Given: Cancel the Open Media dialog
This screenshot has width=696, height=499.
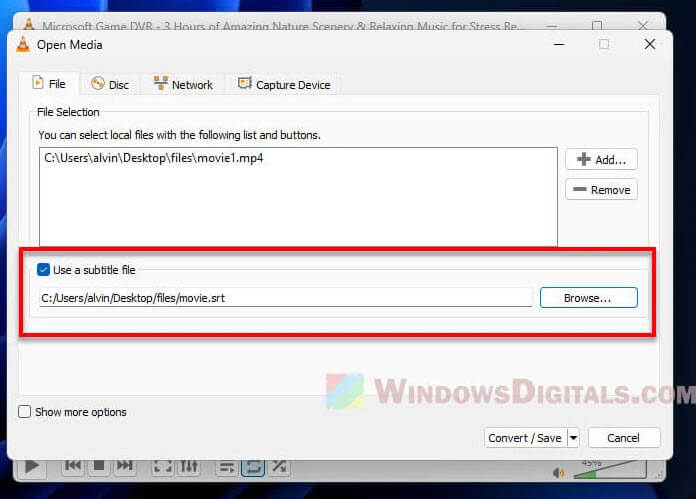Looking at the screenshot, I should (x=624, y=438).
